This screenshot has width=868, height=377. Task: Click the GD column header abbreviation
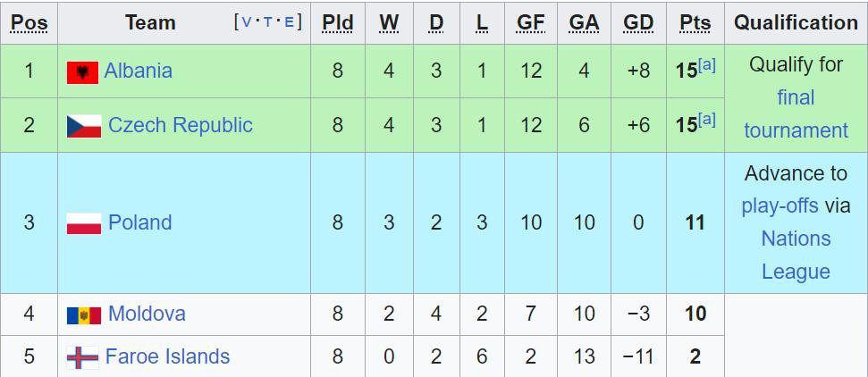click(x=638, y=23)
